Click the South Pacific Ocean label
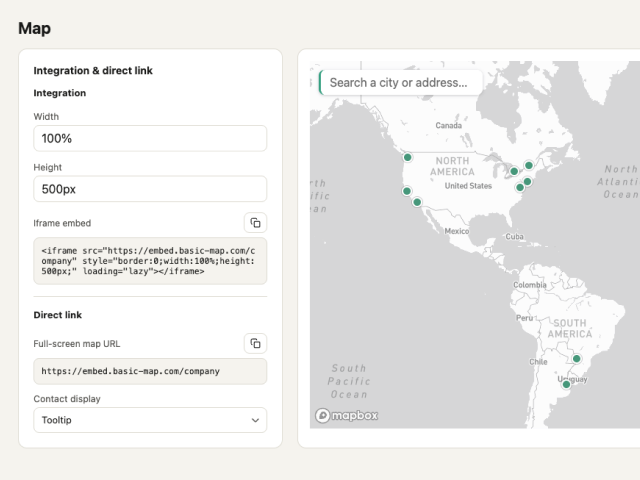640x480 pixels. 349,381
